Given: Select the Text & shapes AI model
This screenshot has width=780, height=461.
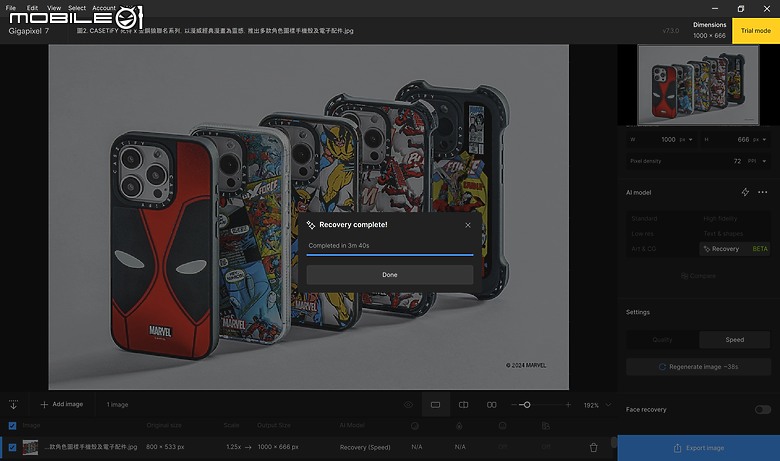Looking at the screenshot, I should point(723,234).
